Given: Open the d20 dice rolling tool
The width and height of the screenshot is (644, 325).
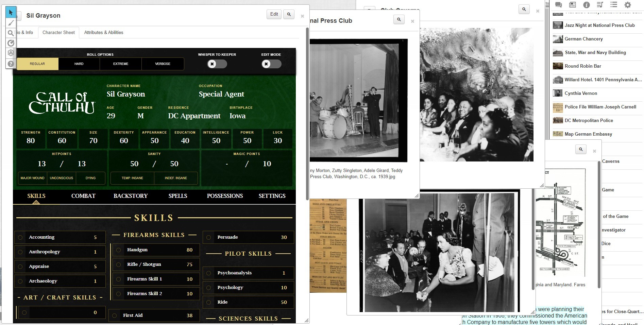Looking at the screenshot, I should click(11, 53).
